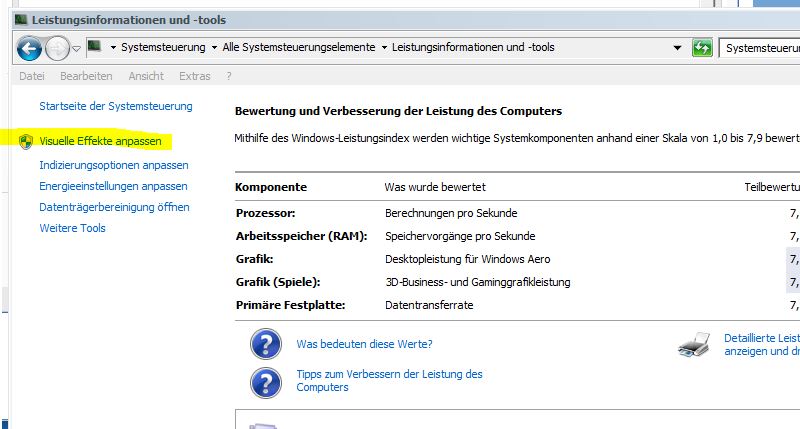The width and height of the screenshot is (800, 429).
Task: Click Desktopleistung für Windows Aero text
Action: 468,259
